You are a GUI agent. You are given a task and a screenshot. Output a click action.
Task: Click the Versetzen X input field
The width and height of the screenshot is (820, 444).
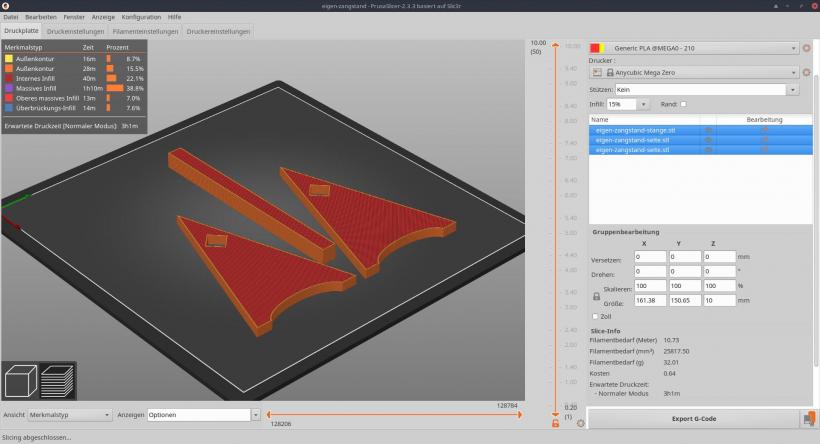tap(650, 257)
